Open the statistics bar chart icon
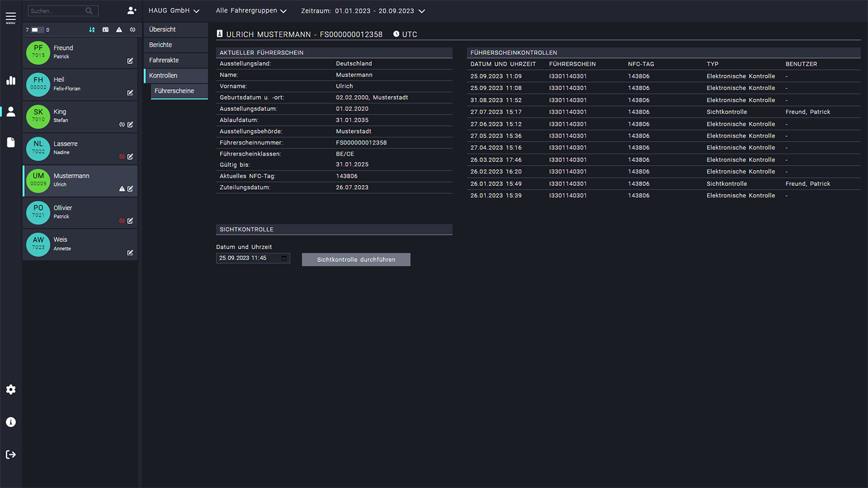Screen dimensions: 868x488 click(11, 80)
